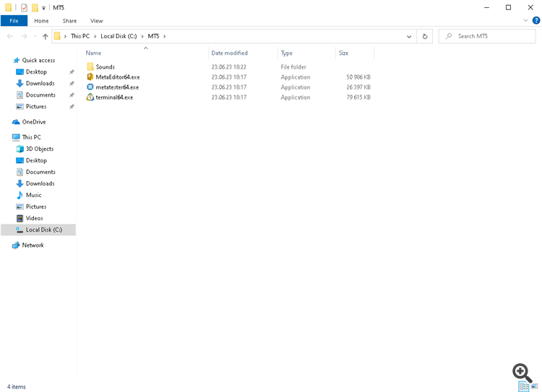Screen dimensions: 542x392
Task: Open Windows Help icon
Action: [x=536, y=21]
